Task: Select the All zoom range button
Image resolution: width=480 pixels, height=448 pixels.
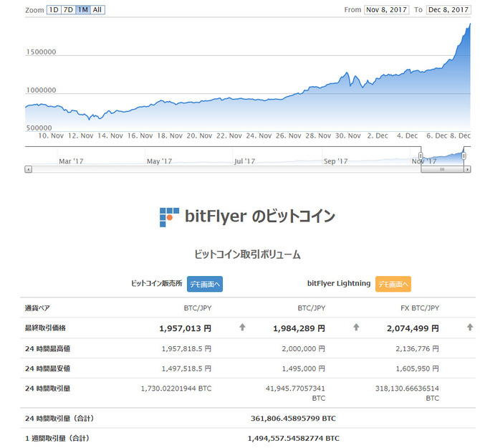Action: point(97,10)
